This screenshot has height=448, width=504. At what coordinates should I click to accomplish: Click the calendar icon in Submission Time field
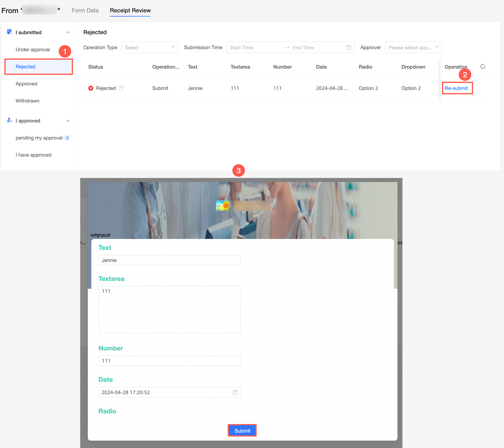[349, 47]
